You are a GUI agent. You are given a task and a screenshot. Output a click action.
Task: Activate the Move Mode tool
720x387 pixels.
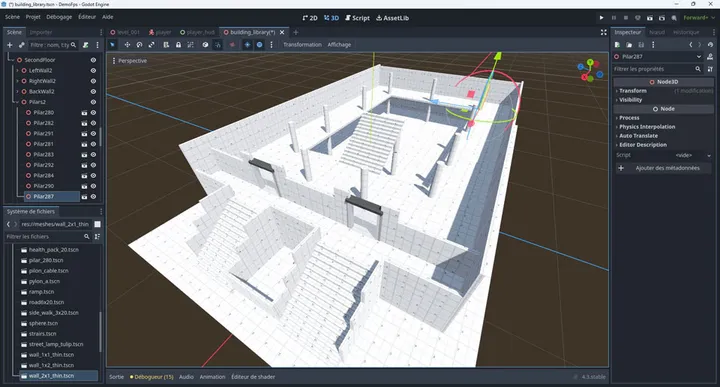tap(127, 45)
